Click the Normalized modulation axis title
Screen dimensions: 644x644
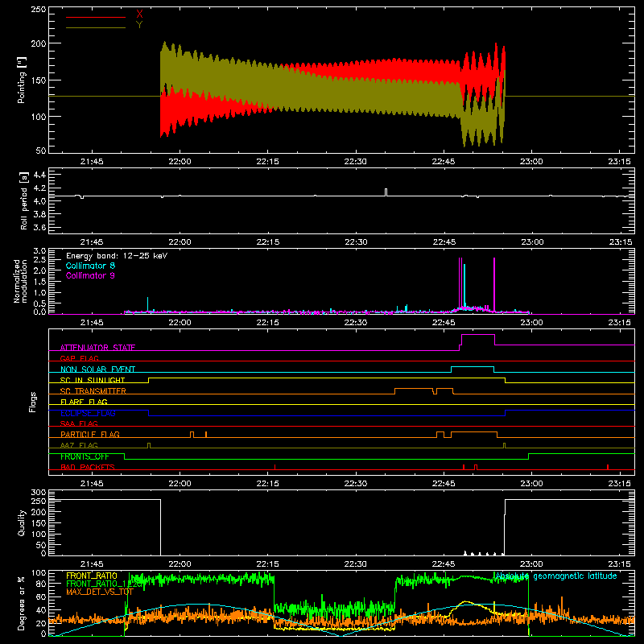point(20,281)
